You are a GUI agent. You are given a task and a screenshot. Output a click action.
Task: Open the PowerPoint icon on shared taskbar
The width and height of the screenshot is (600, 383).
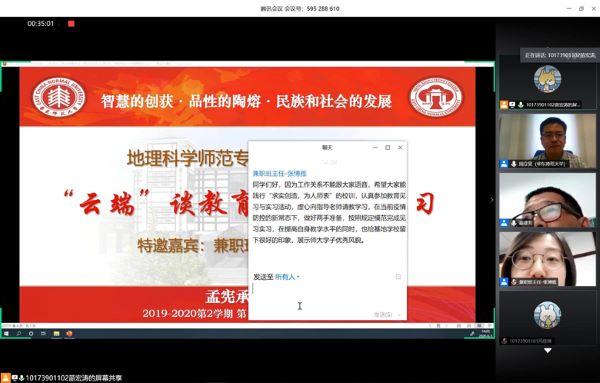(x=69, y=334)
